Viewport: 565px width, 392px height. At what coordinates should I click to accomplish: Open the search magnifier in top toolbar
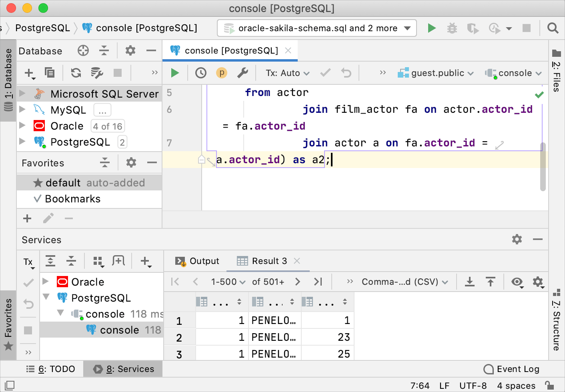[x=553, y=28]
